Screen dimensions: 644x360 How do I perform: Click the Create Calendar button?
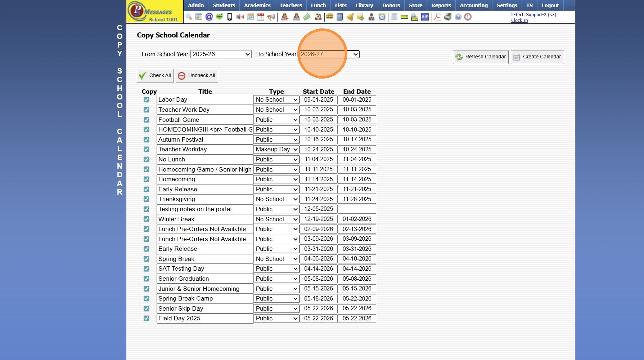click(x=537, y=57)
